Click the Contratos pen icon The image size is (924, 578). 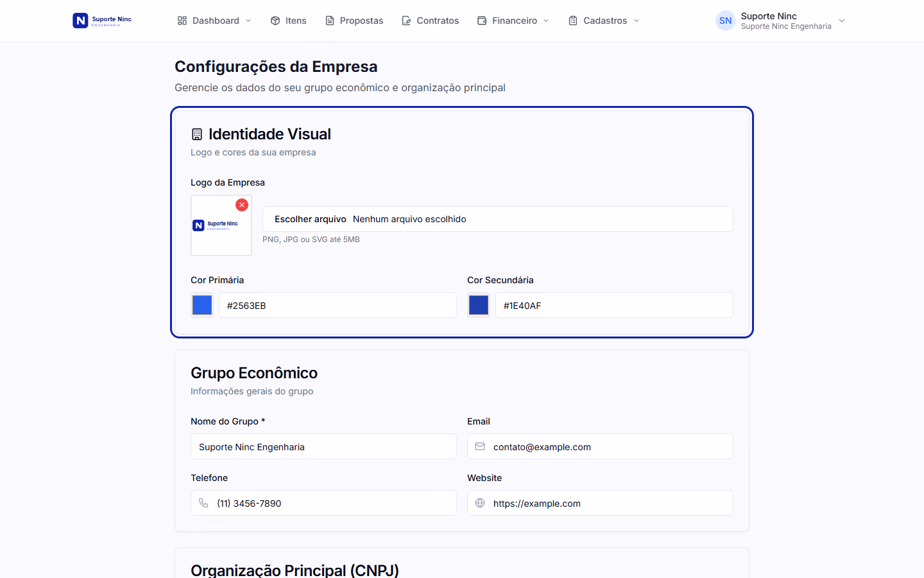click(x=406, y=21)
